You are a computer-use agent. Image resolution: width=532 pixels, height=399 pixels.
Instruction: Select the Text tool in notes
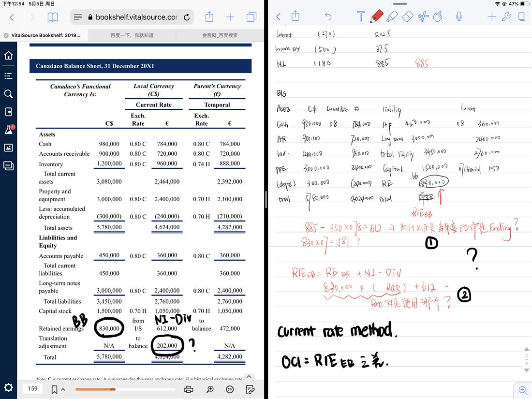click(361, 16)
